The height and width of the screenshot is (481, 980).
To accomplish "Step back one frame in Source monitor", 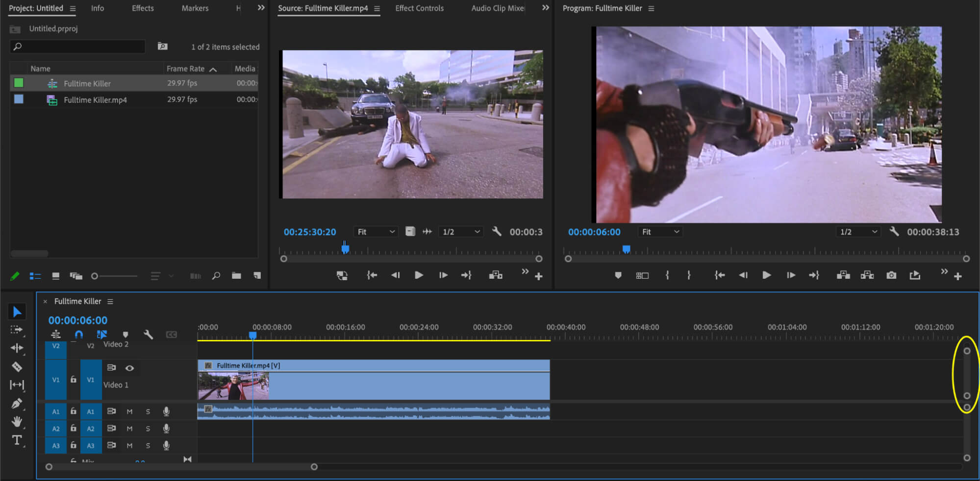I will pos(395,275).
